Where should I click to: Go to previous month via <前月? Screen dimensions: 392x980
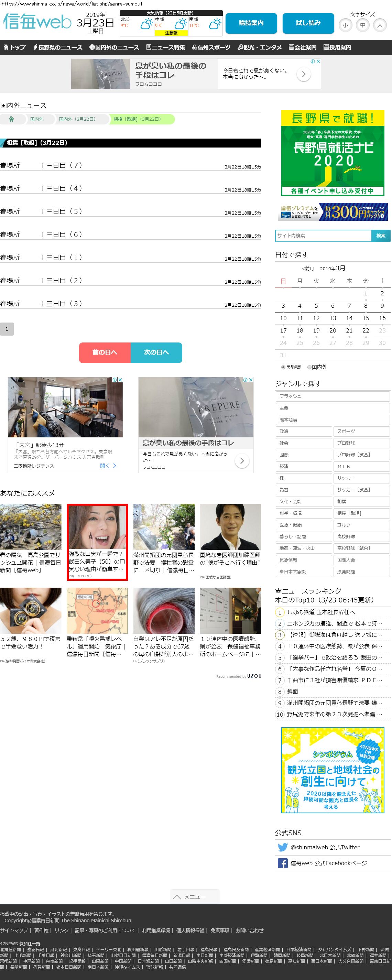[308, 269]
